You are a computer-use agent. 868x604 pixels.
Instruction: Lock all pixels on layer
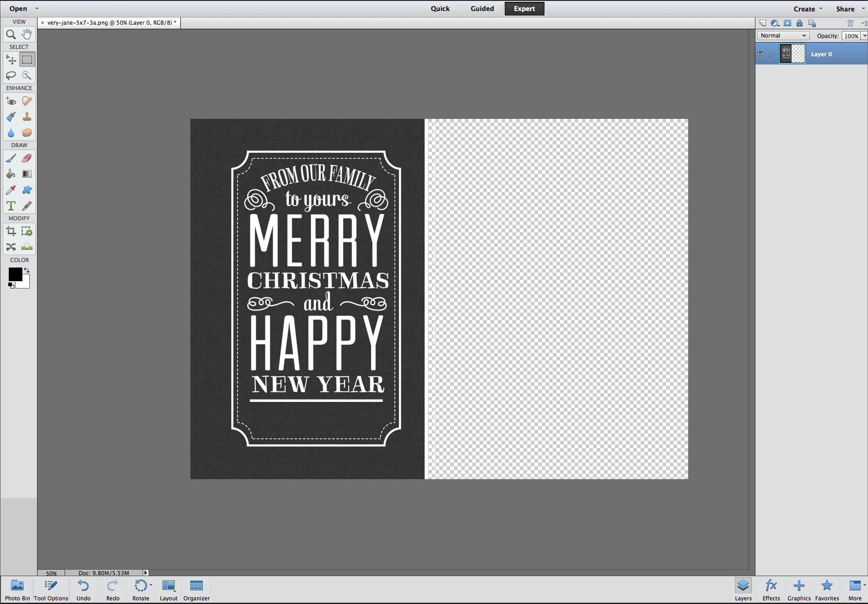tap(799, 23)
